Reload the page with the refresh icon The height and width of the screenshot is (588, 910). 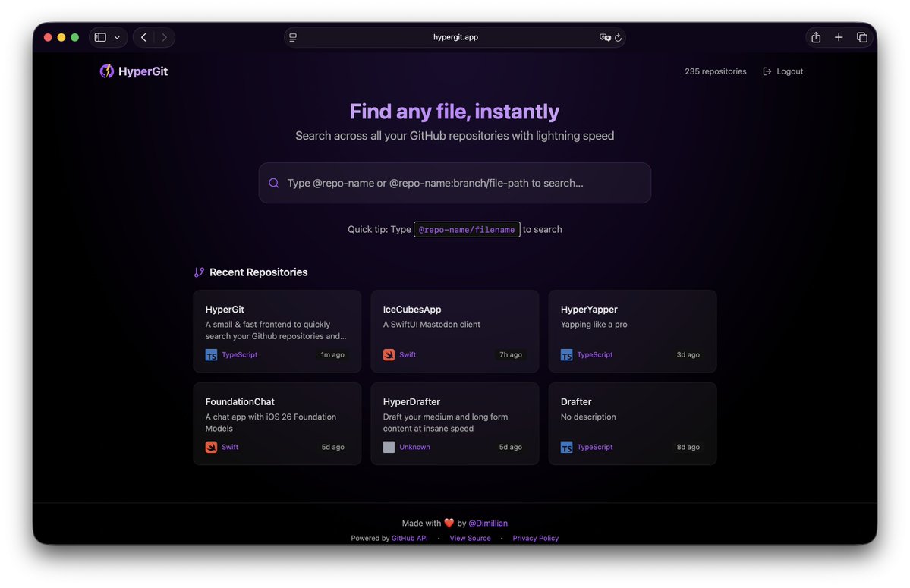(618, 38)
